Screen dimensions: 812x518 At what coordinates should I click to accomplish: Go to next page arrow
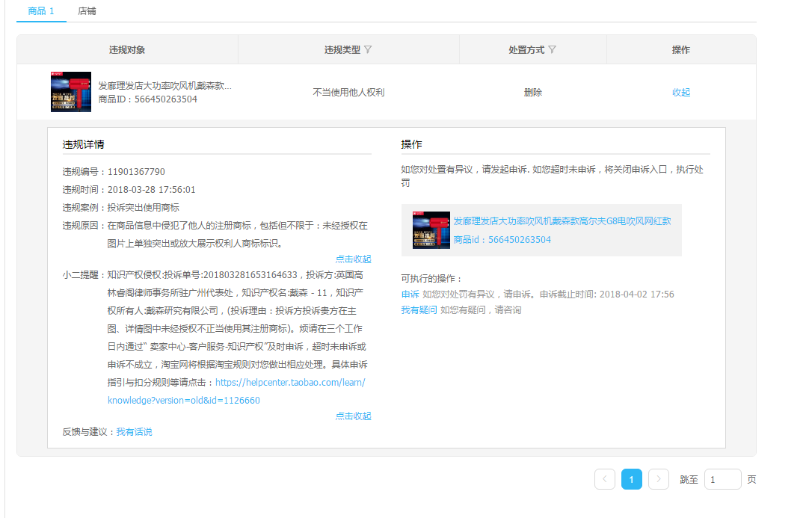659,479
